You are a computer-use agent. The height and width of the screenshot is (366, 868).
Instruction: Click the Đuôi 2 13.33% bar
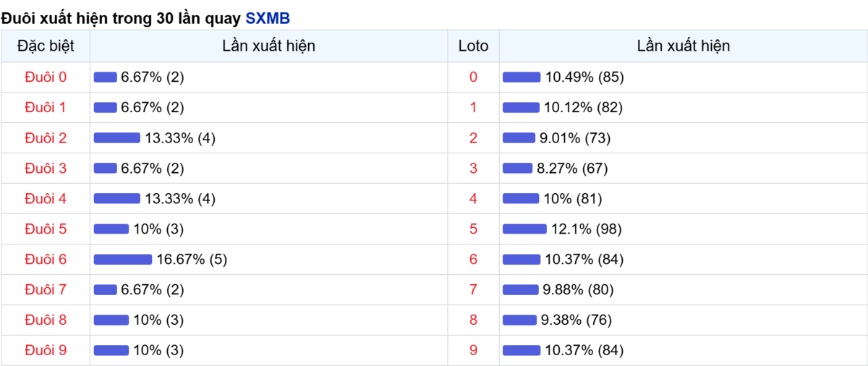click(x=117, y=138)
